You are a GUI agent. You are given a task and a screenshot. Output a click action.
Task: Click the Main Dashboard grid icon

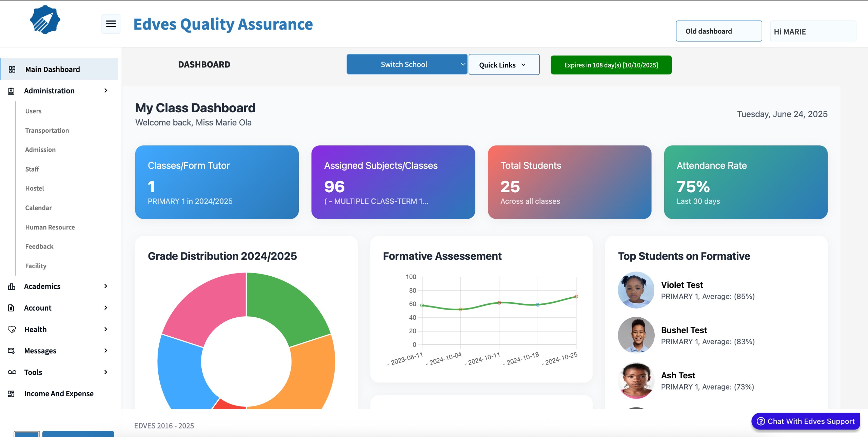(12, 69)
